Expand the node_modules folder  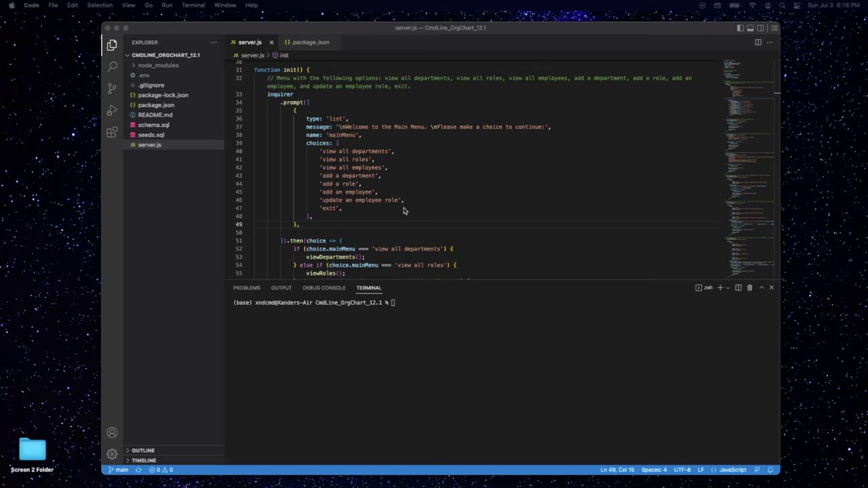[158, 65]
